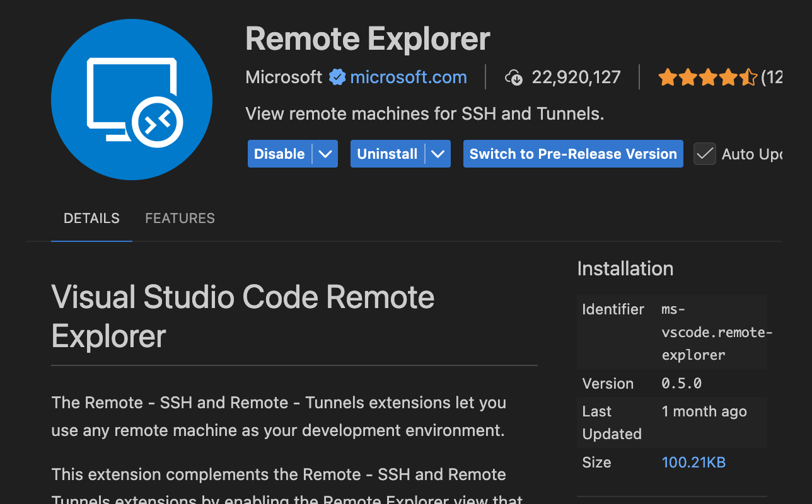
Task: Click the version value 0.5.0
Action: click(x=681, y=384)
